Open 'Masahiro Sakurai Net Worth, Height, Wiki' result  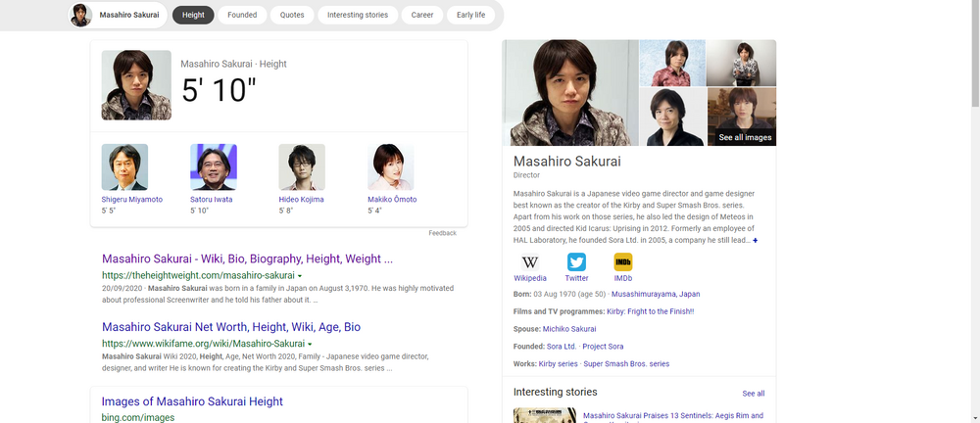[231, 327]
